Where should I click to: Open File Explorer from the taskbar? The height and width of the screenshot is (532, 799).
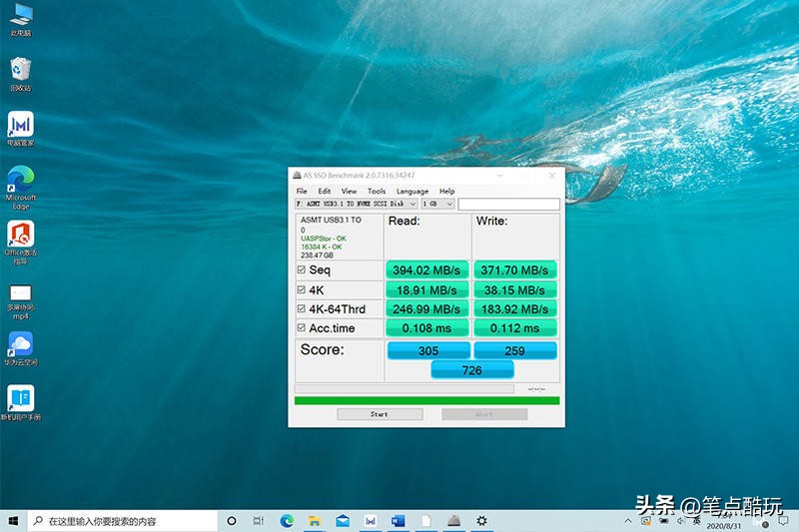314,521
